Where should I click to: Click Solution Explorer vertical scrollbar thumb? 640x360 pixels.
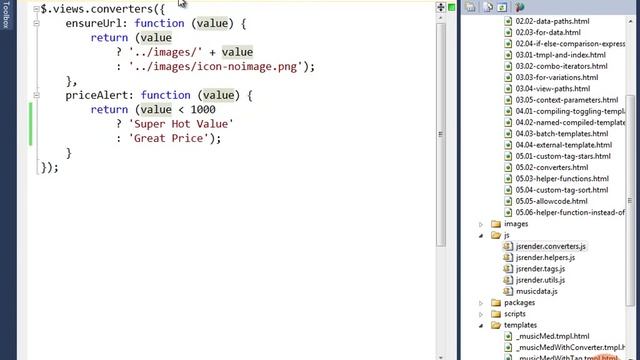click(630, 200)
